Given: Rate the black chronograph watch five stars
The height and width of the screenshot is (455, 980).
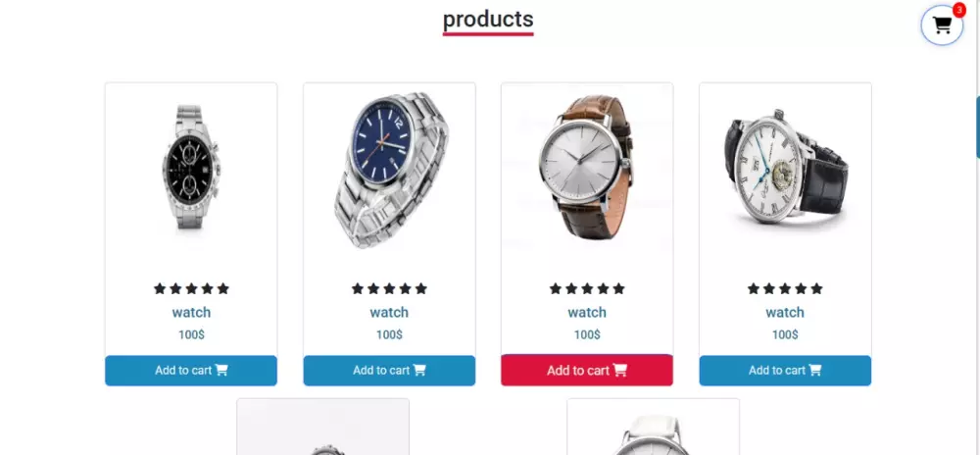Looking at the screenshot, I should (223, 288).
